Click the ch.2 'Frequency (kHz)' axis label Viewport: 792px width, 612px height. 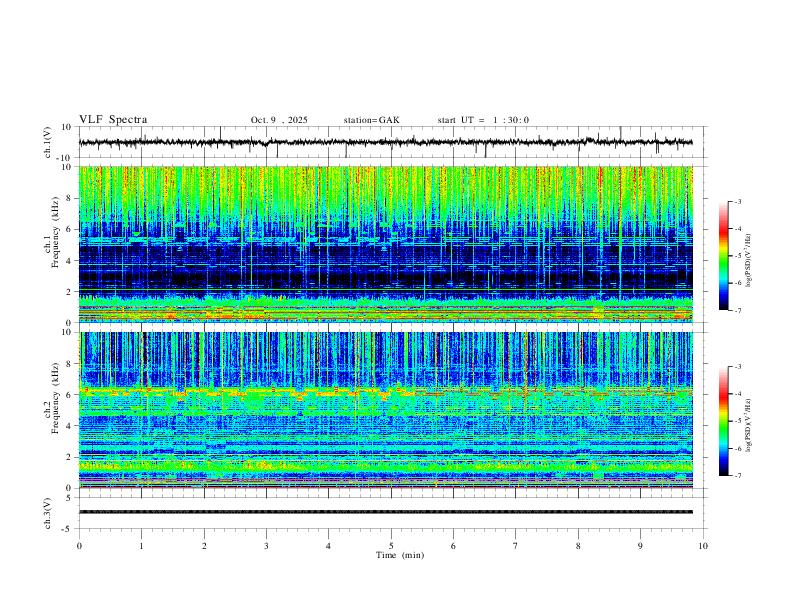point(55,398)
